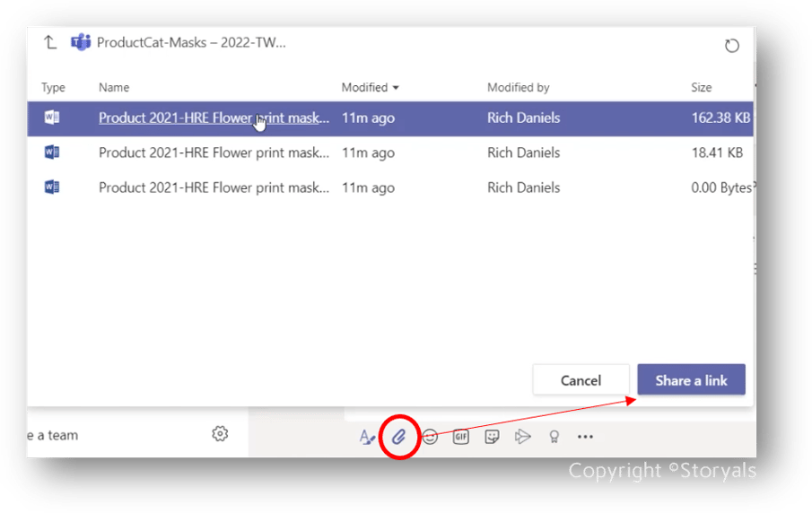Image resolution: width=812 pixels, height=513 pixels.
Task: Open the Sticker picker
Action: (492, 437)
